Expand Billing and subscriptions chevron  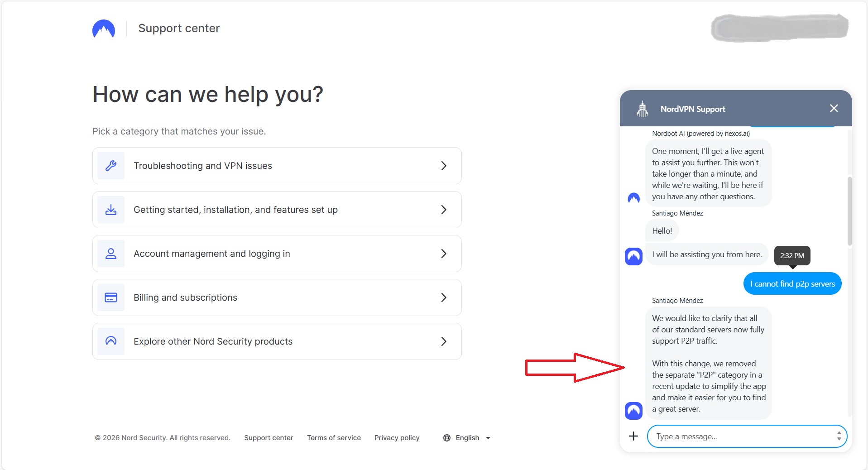click(444, 297)
